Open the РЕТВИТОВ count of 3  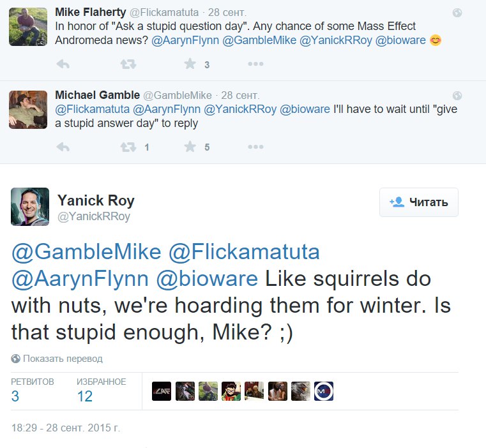click(15, 396)
